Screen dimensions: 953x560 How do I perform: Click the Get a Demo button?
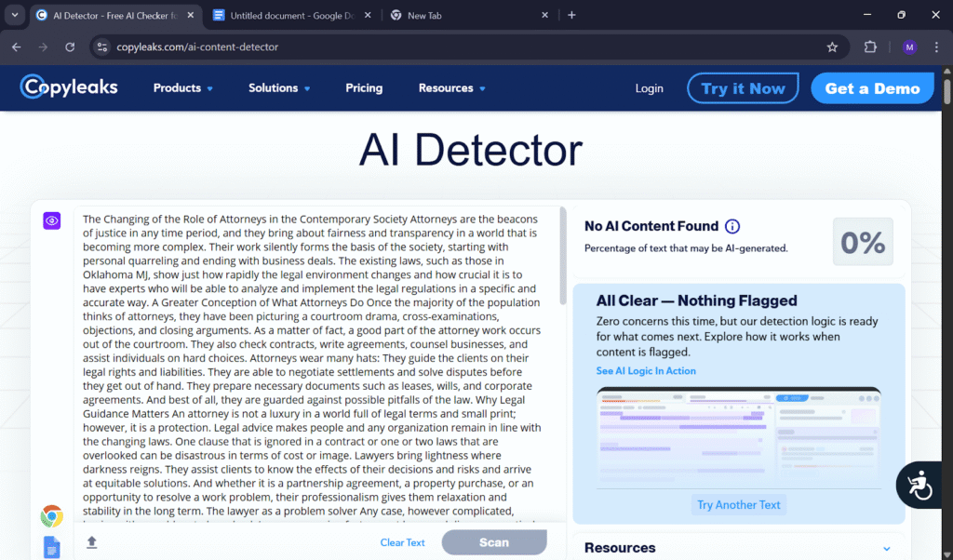[872, 88]
